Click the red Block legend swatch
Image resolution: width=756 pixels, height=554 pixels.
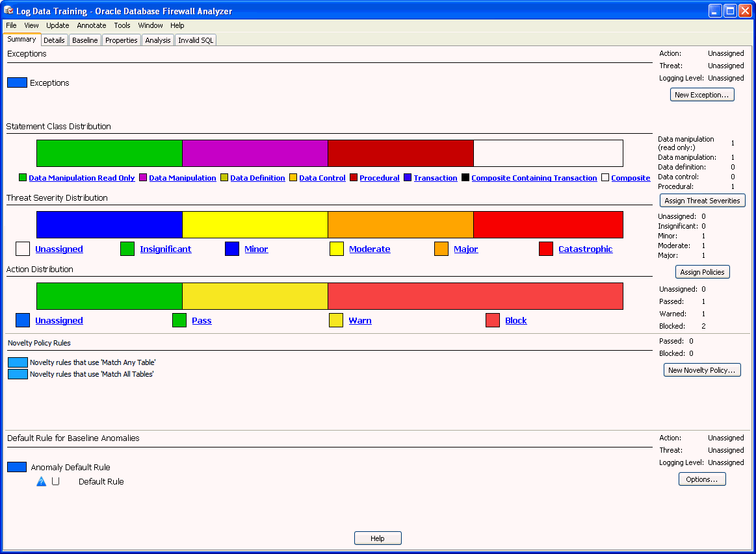pyautogui.click(x=493, y=320)
